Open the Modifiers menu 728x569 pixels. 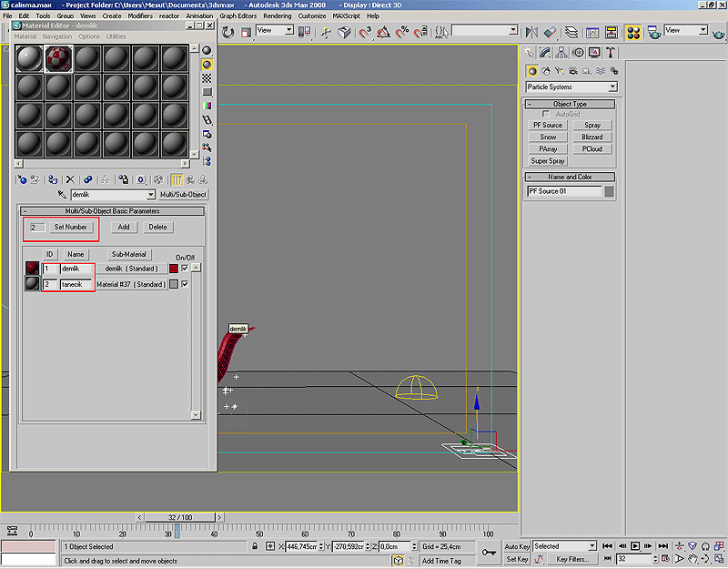tap(140, 15)
